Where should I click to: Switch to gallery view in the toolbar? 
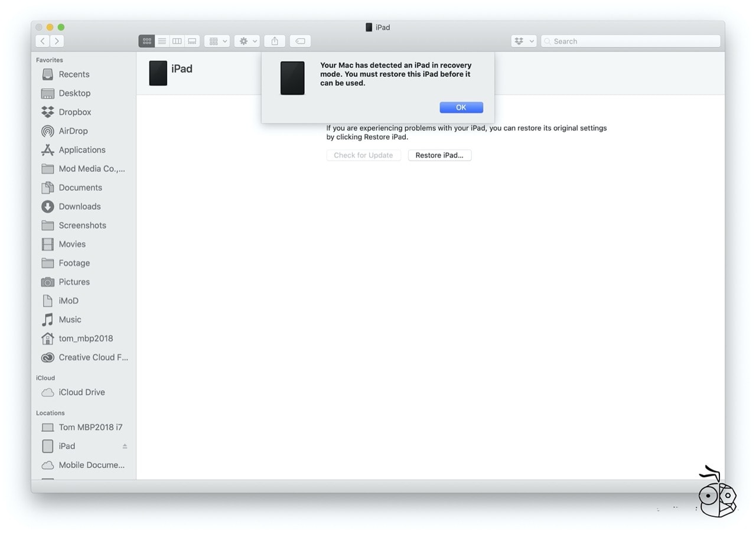[x=192, y=41]
